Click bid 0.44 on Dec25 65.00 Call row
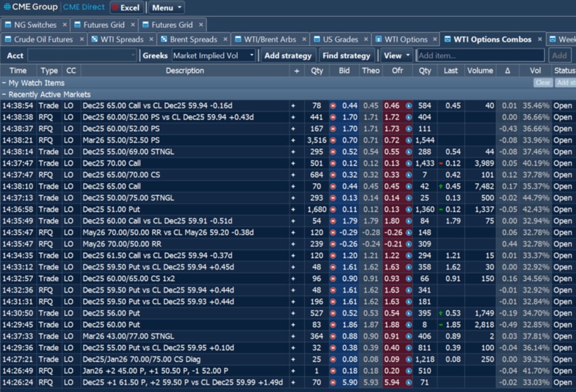Viewport: 576px width, 392px height. pos(350,186)
